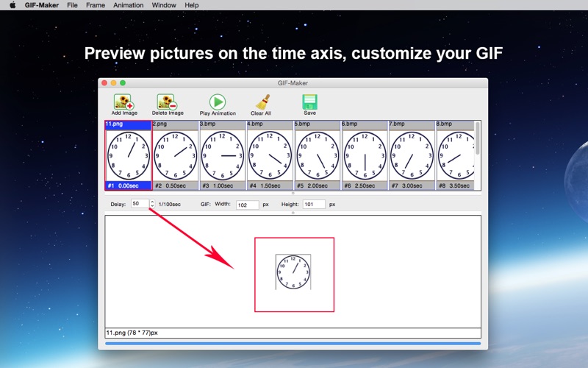Click the '#6 2.50sec' frame label

tap(359, 185)
